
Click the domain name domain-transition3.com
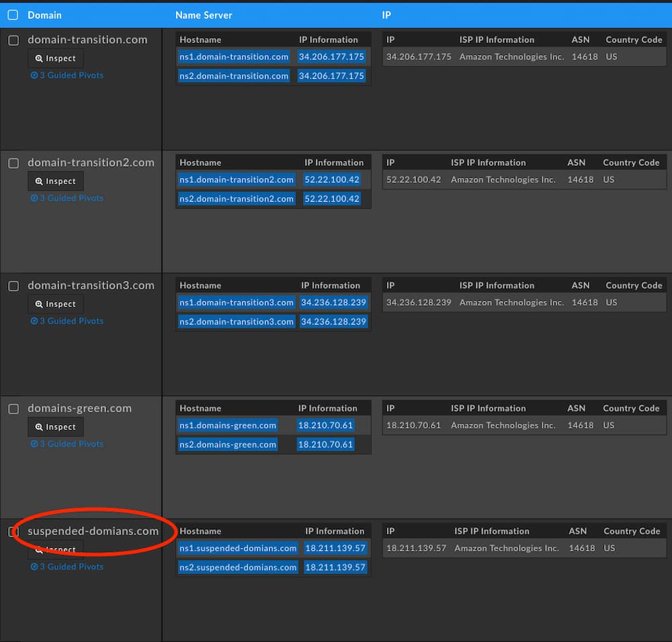click(x=91, y=285)
